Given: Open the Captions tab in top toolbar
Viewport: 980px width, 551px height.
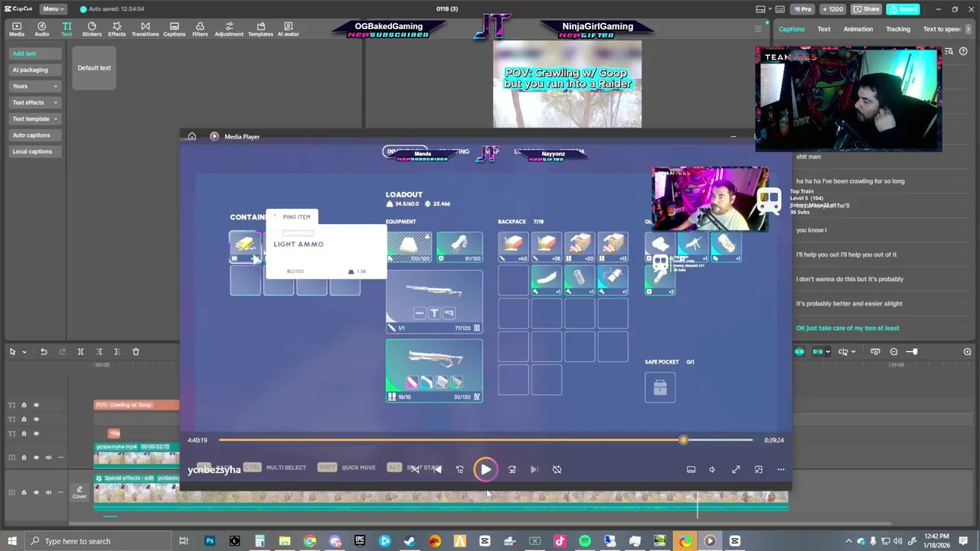Looking at the screenshot, I should pyautogui.click(x=174, y=29).
